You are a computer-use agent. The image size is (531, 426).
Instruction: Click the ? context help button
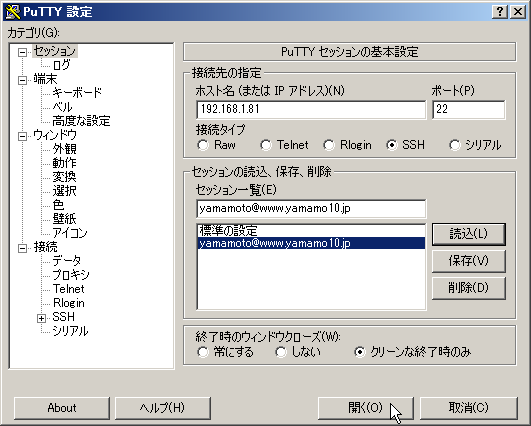click(500, 12)
